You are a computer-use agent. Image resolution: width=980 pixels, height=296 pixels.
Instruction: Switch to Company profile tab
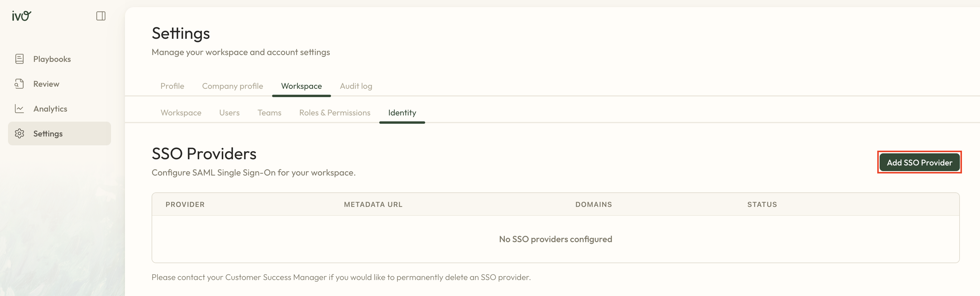(x=232, y=86)
